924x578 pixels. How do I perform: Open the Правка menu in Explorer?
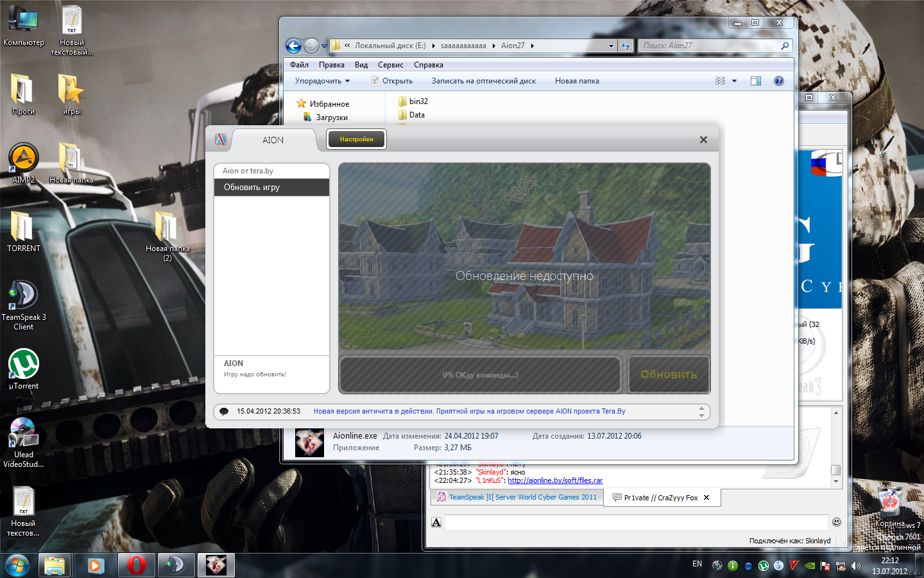point(332,65)
